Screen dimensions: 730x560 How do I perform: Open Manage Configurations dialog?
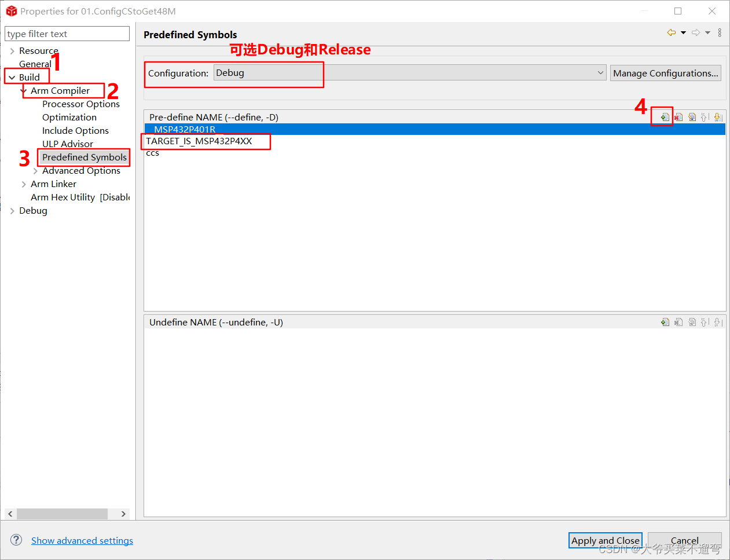pyautogui.click(x=665, y=72)
